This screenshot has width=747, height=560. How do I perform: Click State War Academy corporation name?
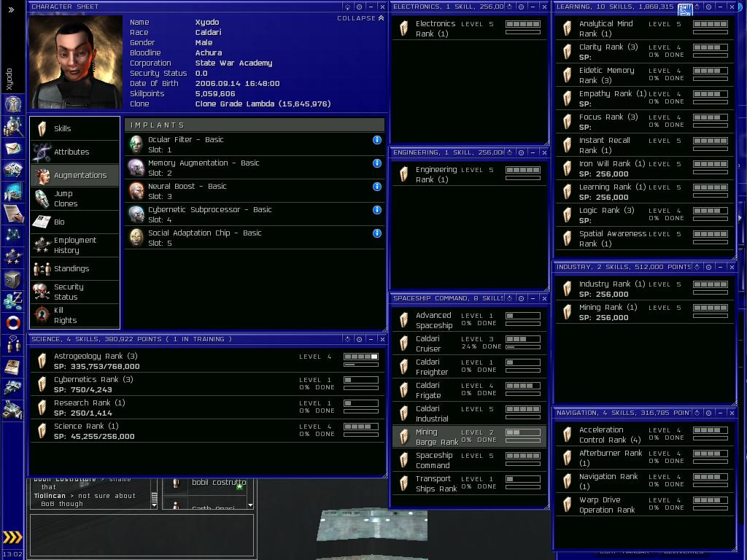point(233,63)
